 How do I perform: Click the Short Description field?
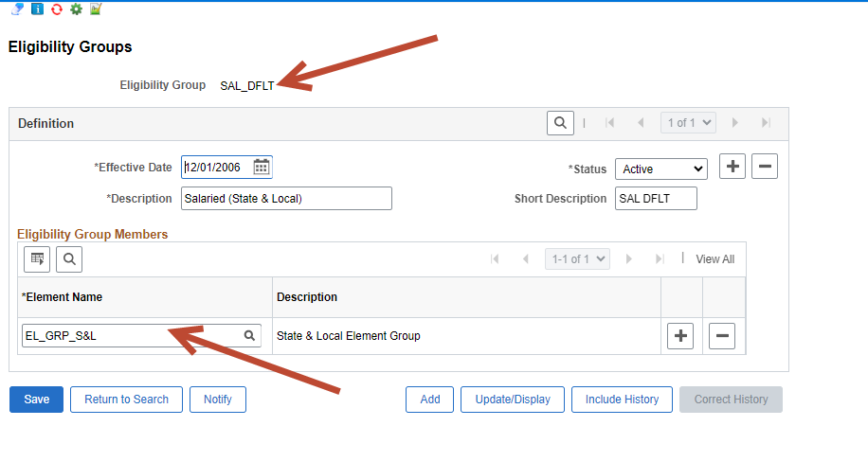pos(656,199)
